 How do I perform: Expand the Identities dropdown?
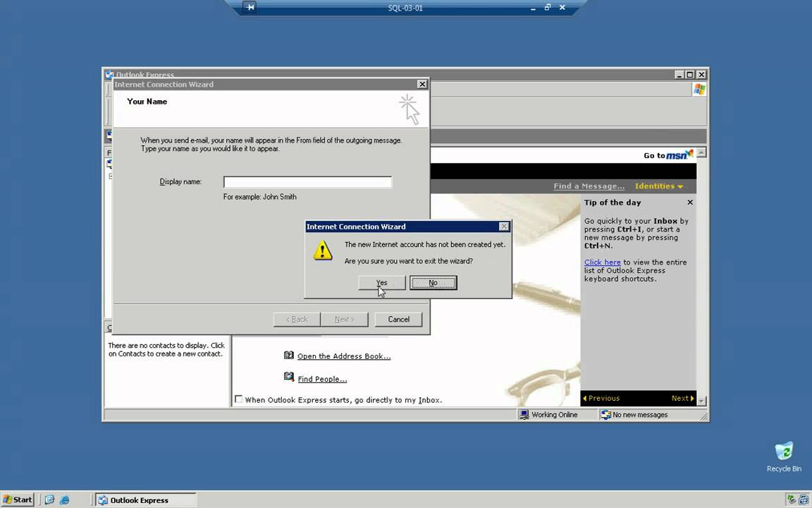659,186
